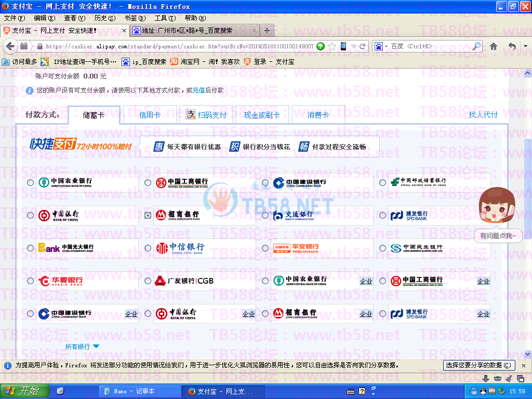Switch to the 扫码支付 tab
This screenshot has height=399, width=532.
[206, 115]
